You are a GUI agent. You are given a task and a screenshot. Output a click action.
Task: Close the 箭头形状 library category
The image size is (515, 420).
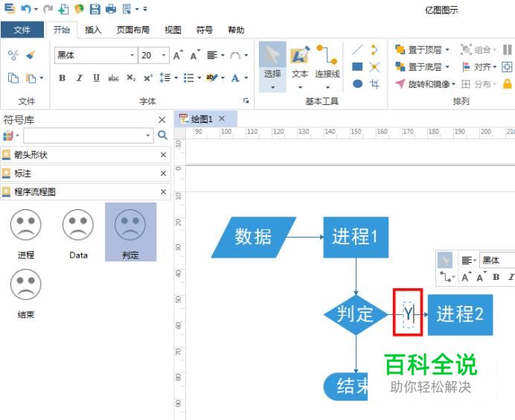point(163,155)
